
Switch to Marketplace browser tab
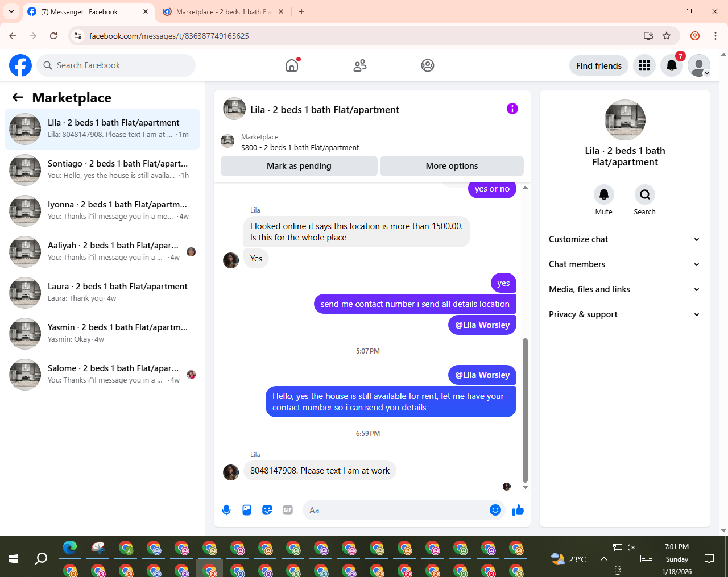(x=222, y=11)
